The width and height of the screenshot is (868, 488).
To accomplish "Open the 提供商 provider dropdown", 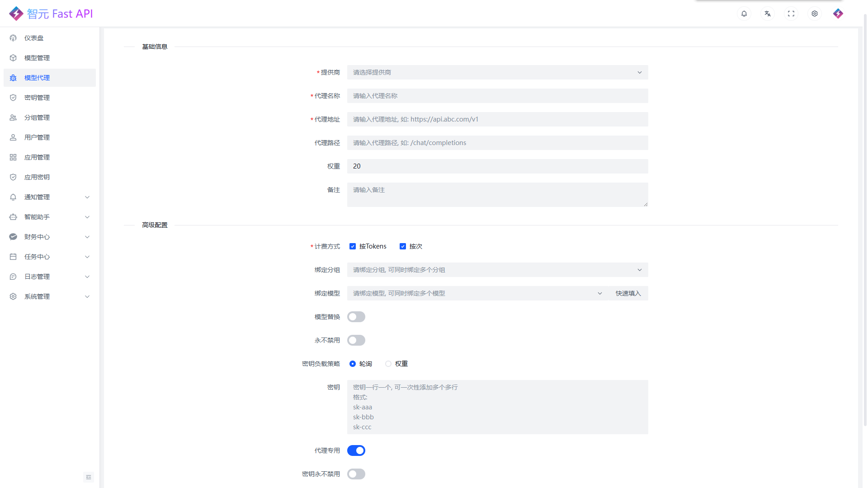I will pos(497,72).
